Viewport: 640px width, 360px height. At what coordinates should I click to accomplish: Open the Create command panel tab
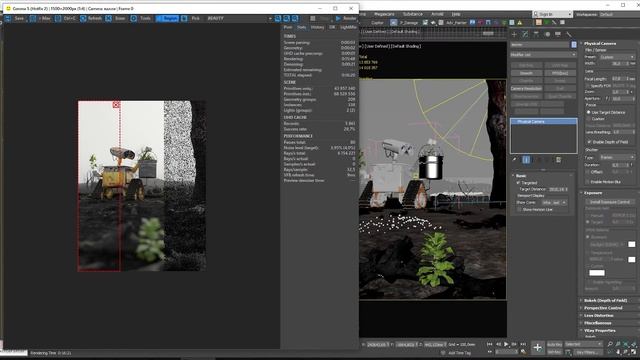(514, 34)
